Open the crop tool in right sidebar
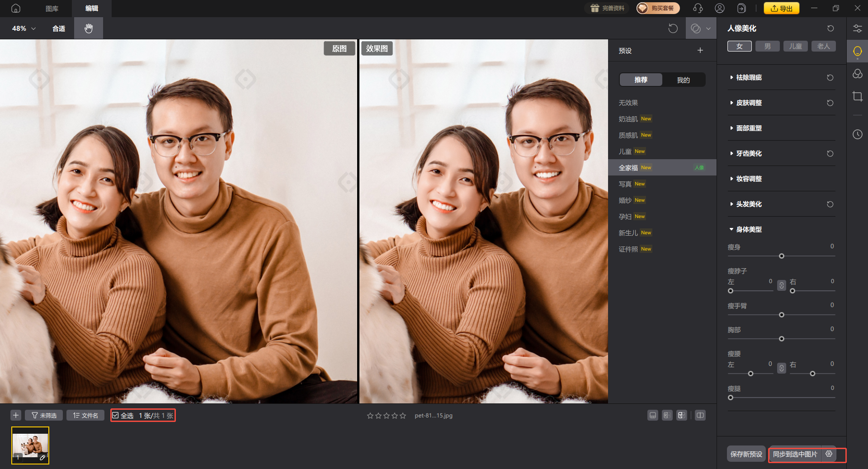 click(x=857, y=96)
